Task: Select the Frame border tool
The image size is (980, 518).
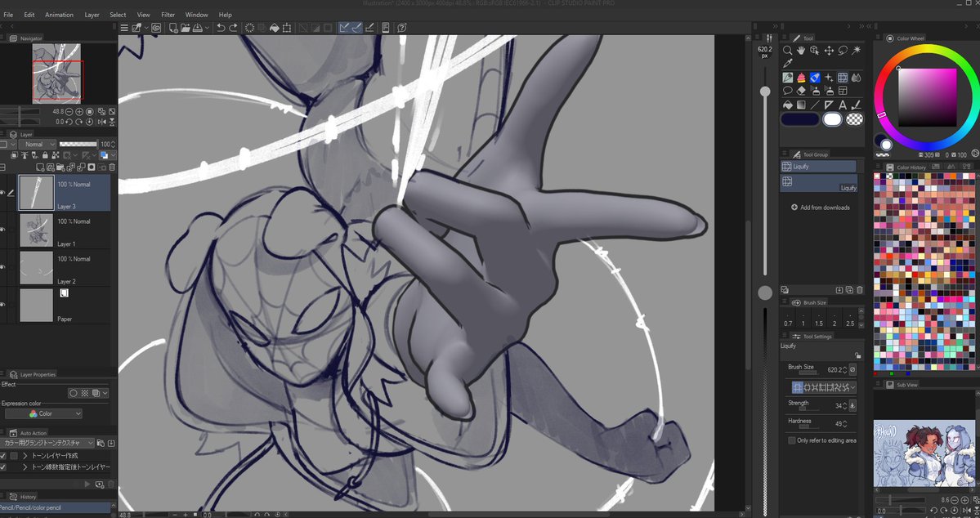Action: click(843, 92)
